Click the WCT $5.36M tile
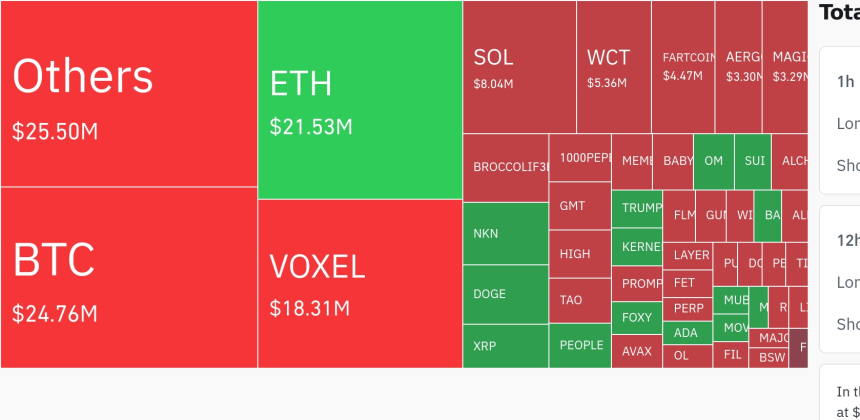860x420 pixels. click(x=614, y=67)
